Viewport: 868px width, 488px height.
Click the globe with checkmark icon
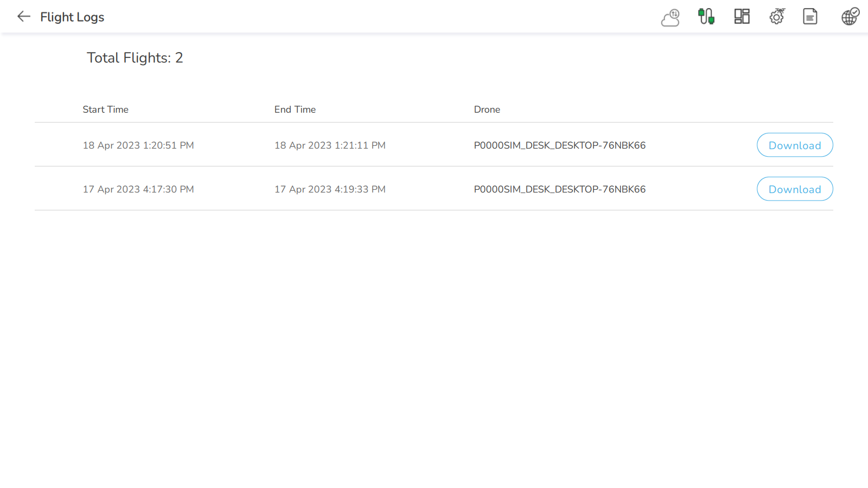(850, 17)
